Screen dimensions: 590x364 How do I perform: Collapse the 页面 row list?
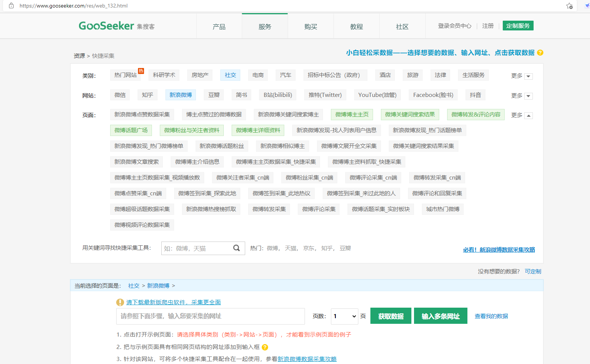(528, 116)
